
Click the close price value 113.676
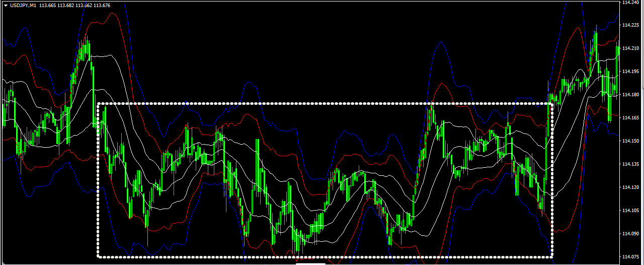(x=102, y=5)
